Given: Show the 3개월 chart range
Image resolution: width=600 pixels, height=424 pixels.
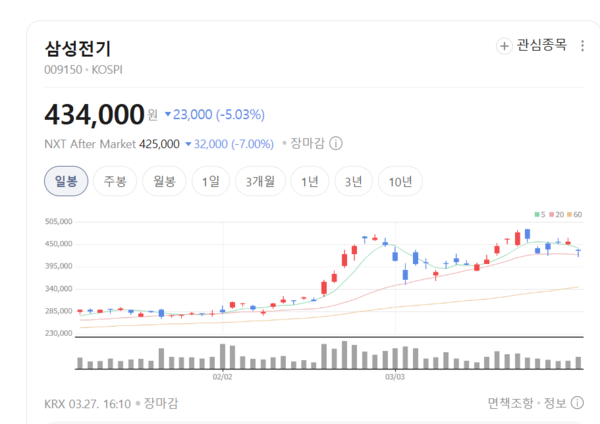Looking at the screenshot, I should pyautogui.click(x=260, y=181).
